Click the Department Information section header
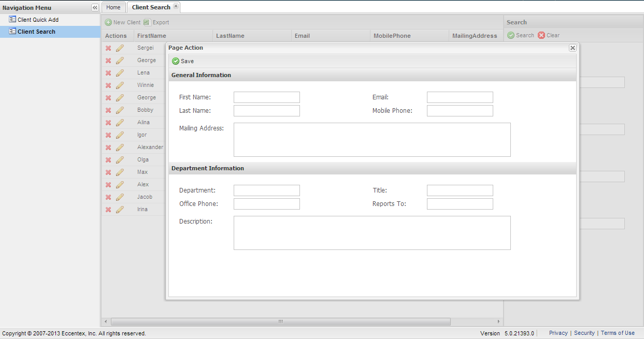The image size is (644, 339). (373, 168)
